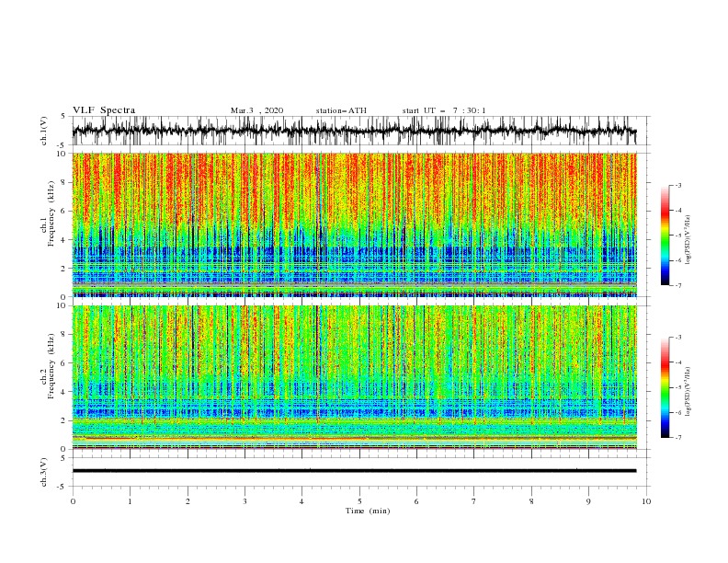
Task: Click the ch.2 "Frequency (kHz)" axis label
Action: click(x=51, y=366)
